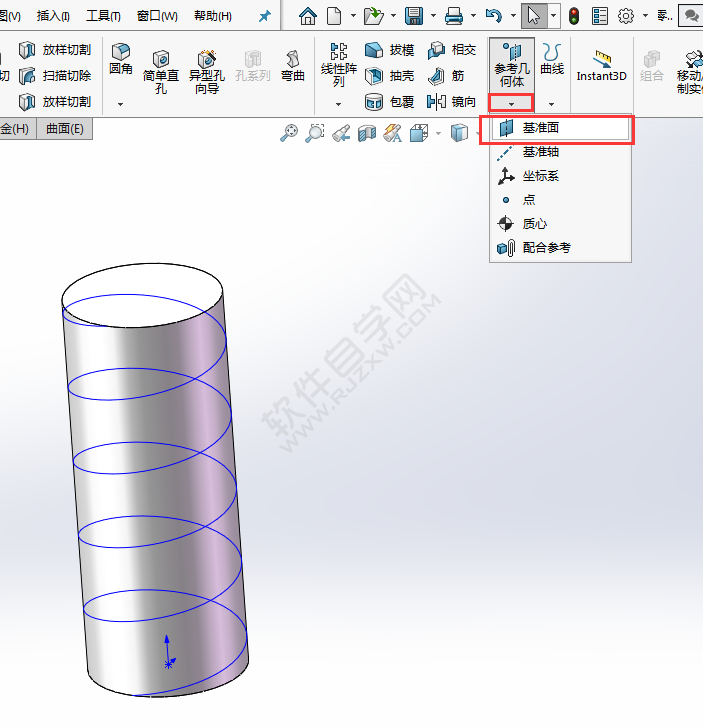Click the Dynamic Annotation Views icon
Screen dimensions: 703x727
[392, 133]
